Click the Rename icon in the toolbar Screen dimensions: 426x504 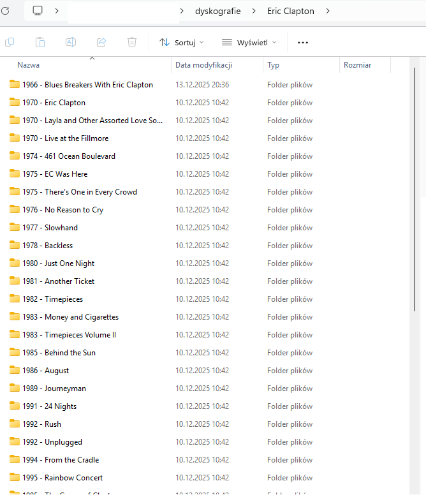pyautogui.click(x=71, y=42)
